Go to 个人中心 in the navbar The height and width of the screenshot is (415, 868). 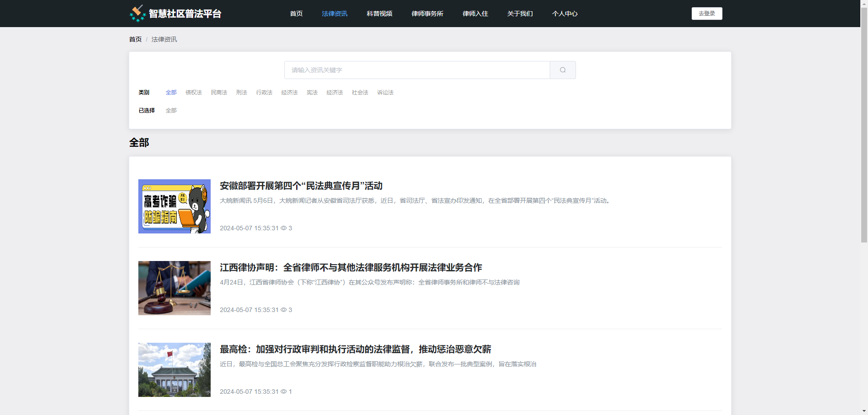tap(565, 14)
